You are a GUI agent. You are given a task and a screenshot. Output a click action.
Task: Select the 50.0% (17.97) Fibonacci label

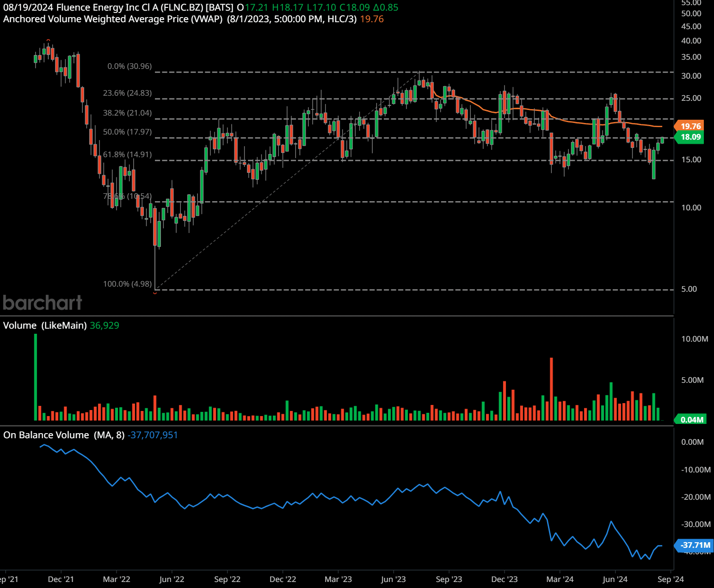tap(127, 132)
